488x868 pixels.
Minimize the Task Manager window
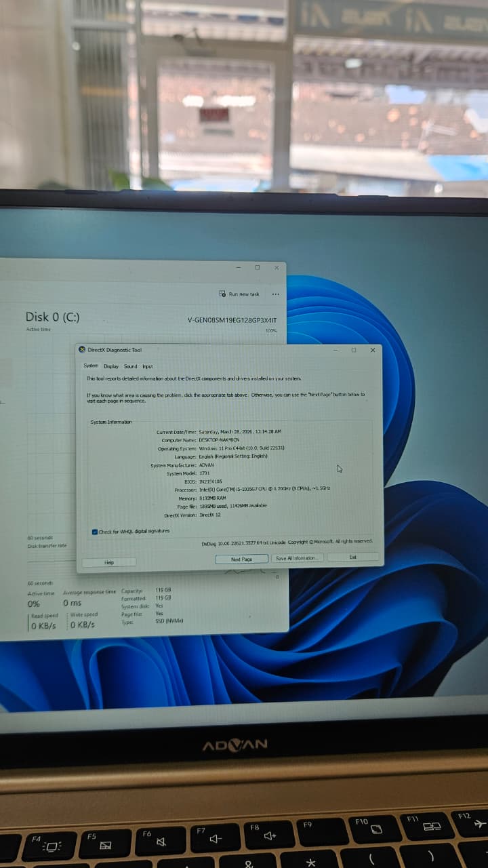pos(237,267)
